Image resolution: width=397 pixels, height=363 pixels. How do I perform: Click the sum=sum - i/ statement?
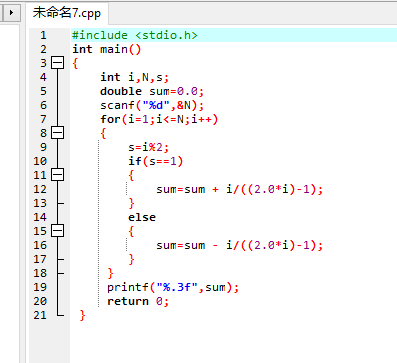pyautogui.click(x=240, y=245)
